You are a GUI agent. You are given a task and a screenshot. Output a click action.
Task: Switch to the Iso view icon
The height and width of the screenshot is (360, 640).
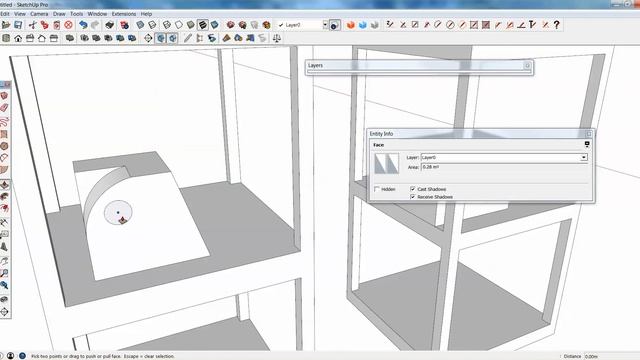[6, 38]
